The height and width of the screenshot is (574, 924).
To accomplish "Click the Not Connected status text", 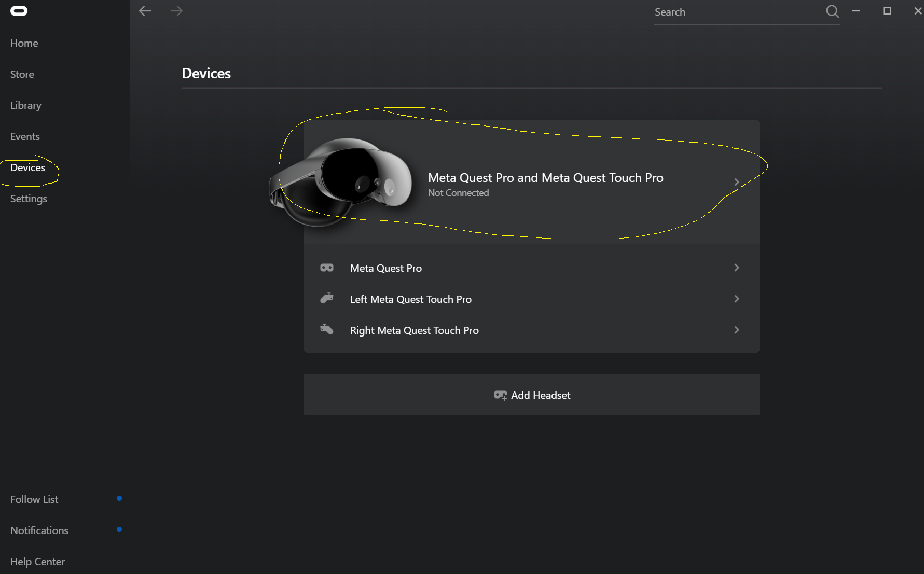I will 459,193.
